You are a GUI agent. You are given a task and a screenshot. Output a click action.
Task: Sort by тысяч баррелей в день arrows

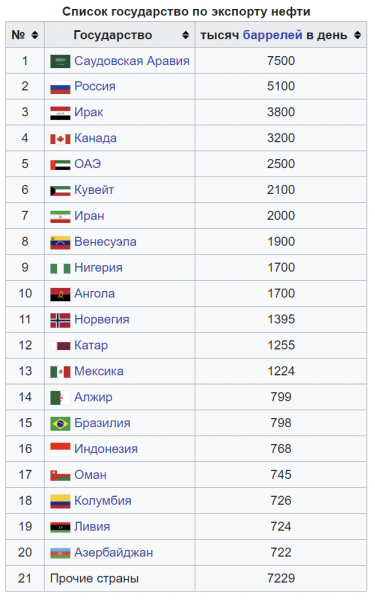click(357, 35)
